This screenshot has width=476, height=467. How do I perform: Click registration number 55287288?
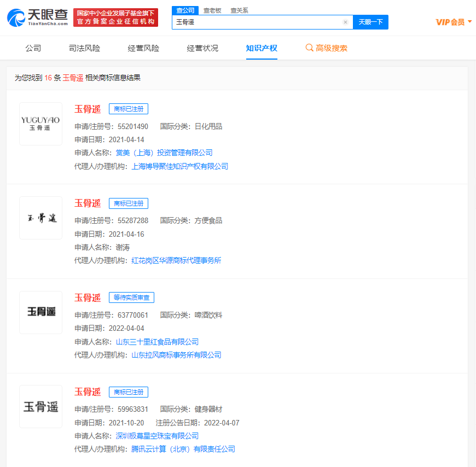tap(133, 220)
